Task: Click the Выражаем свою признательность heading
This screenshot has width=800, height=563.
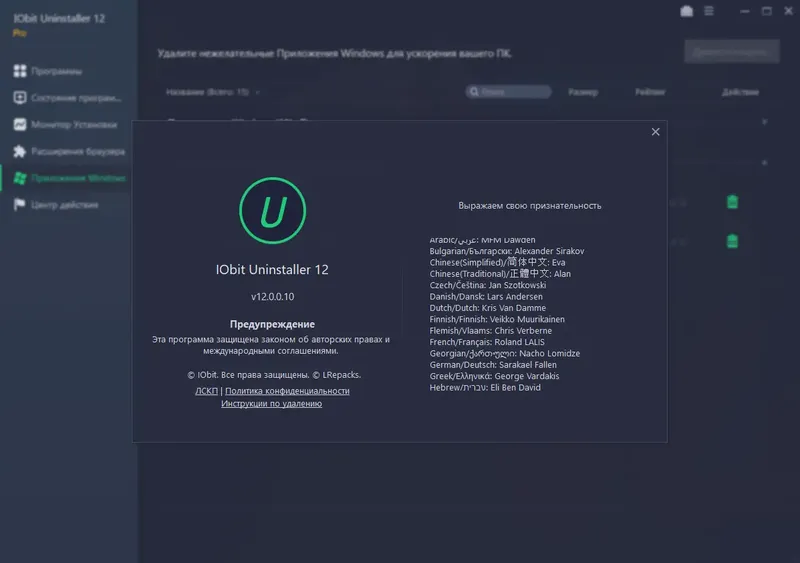Action: click(530, 206)
